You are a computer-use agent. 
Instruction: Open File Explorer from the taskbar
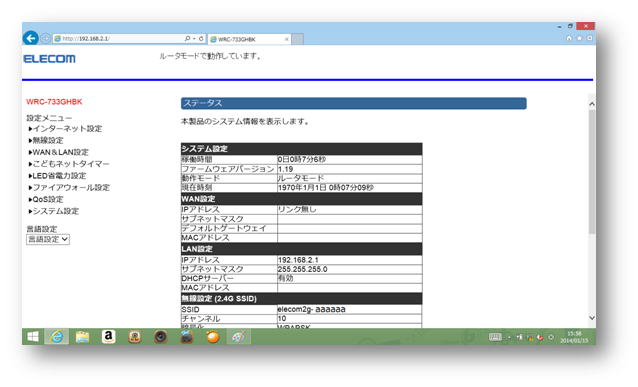82,337
